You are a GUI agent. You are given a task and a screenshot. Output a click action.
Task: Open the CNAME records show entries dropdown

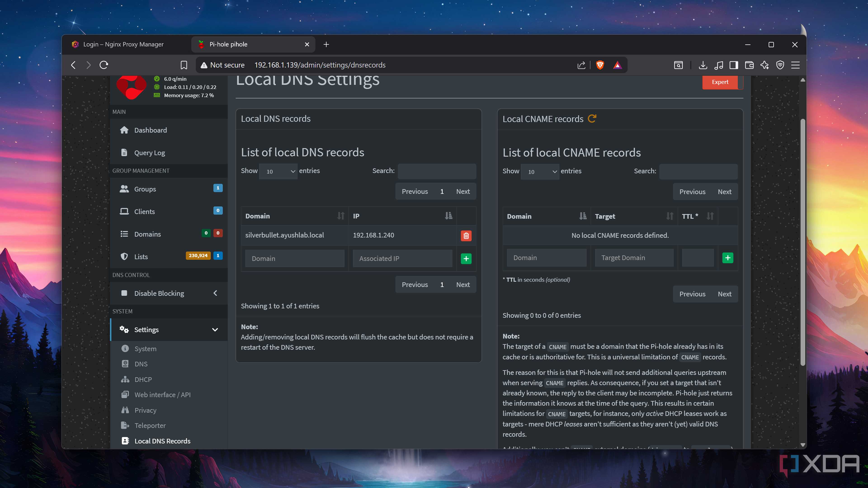(540, 172)
